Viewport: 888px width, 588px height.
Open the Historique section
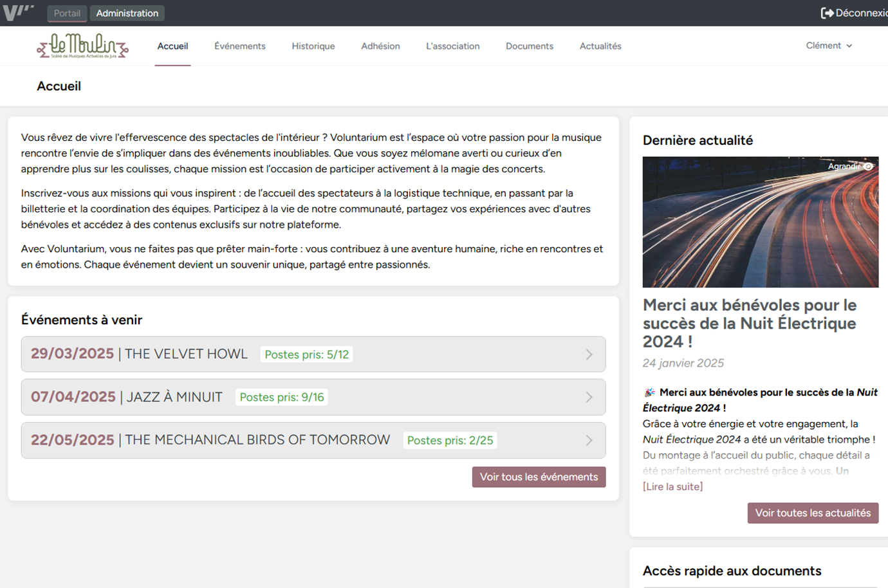click(x=313, y=46)
